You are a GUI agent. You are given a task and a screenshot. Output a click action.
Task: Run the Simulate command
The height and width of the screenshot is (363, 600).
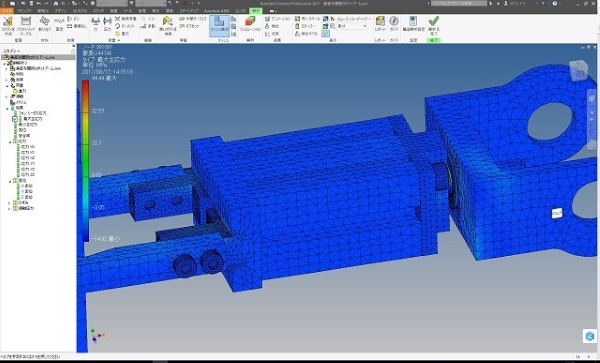pos(250,24)
